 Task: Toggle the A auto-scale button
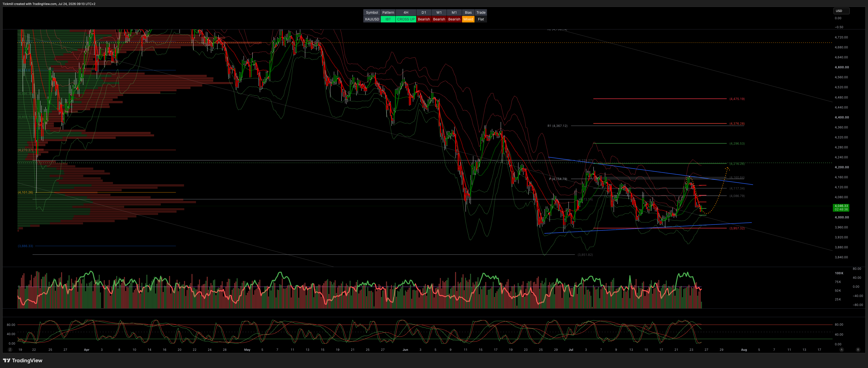click(841, 350)
